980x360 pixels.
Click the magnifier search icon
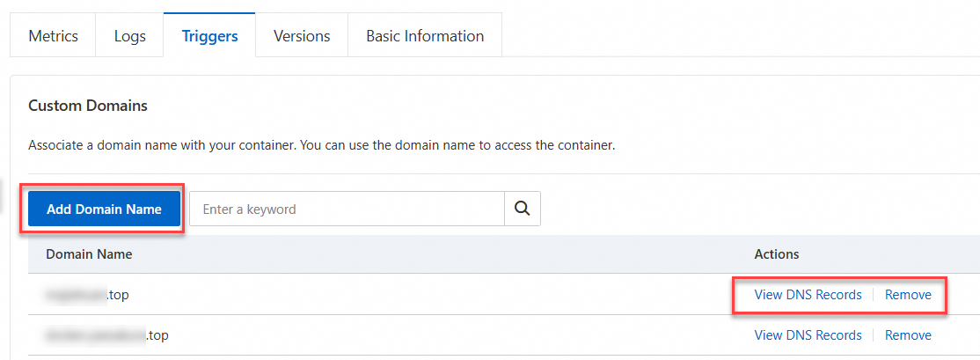coord(523,209)
